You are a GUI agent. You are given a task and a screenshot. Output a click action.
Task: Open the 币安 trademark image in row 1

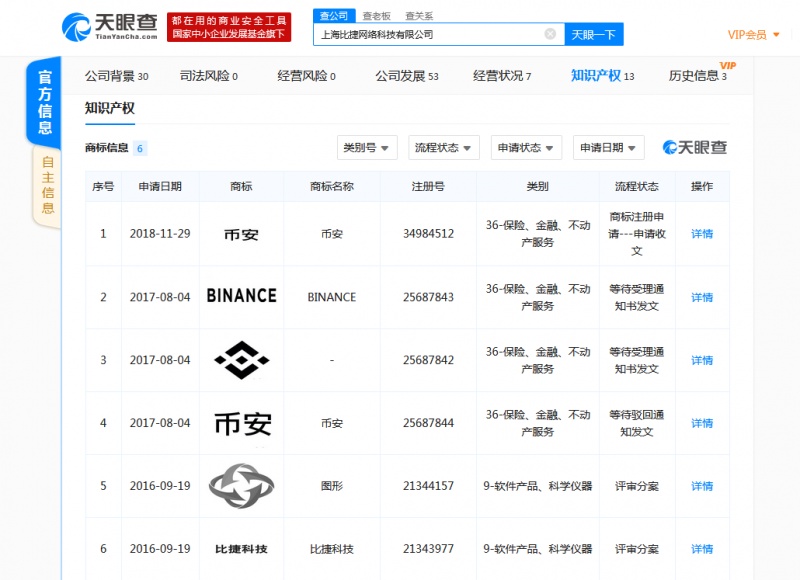(241, 234)
